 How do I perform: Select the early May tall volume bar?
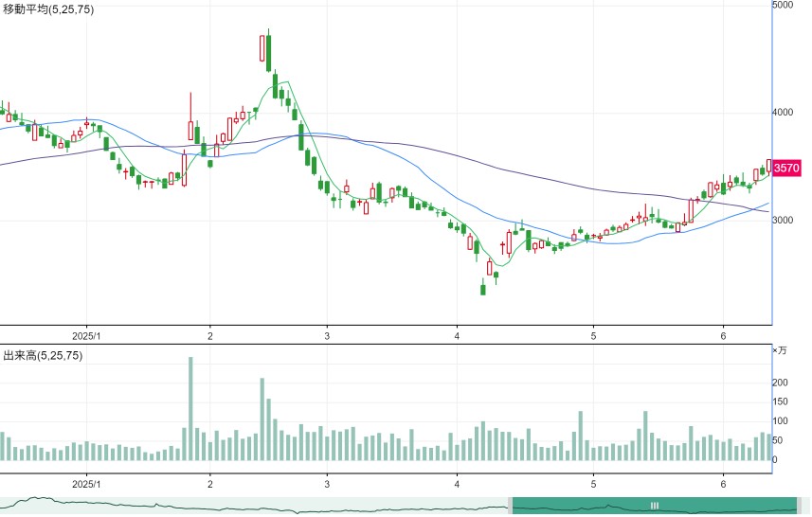point(581,436)
